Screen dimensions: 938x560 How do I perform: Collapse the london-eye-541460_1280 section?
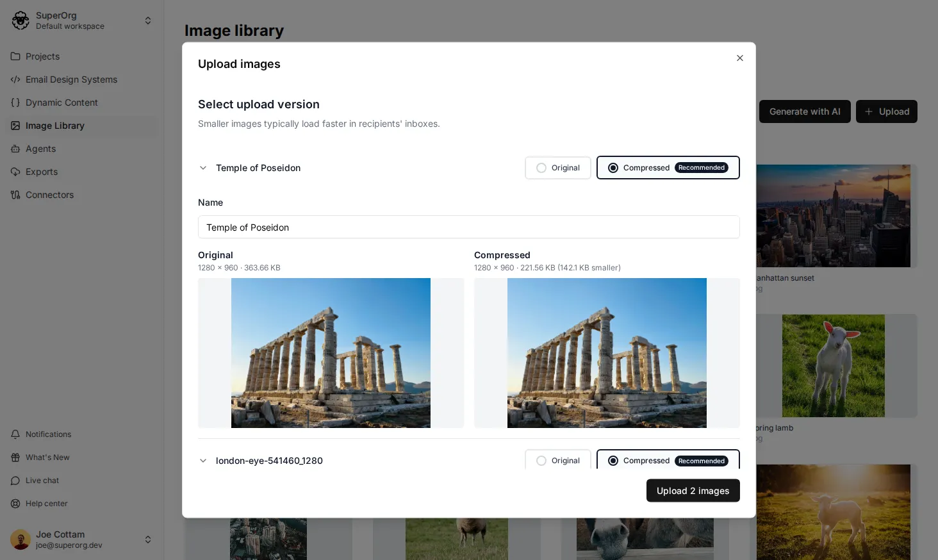(x=203, y=461)
